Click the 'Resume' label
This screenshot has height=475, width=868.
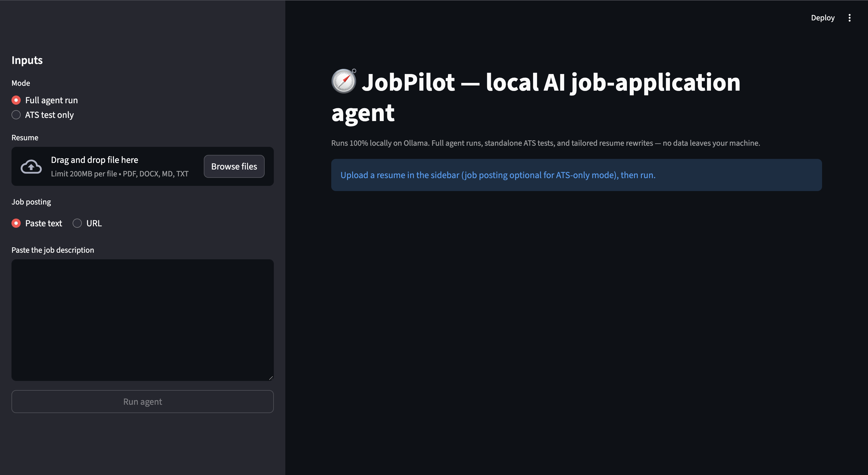coord(25,138)
